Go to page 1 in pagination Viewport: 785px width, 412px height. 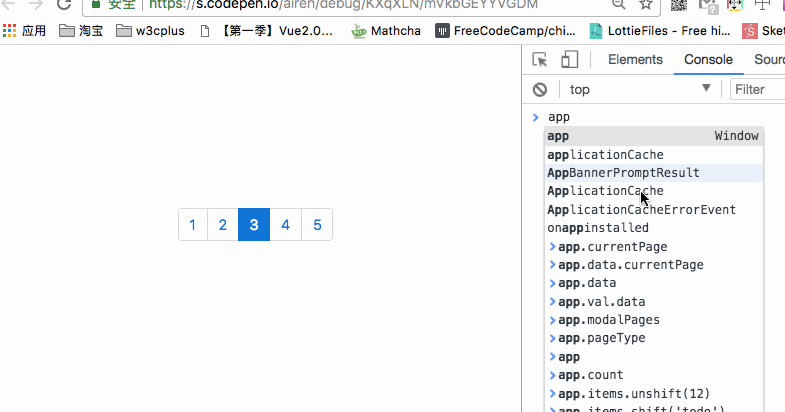pos(192,225)
